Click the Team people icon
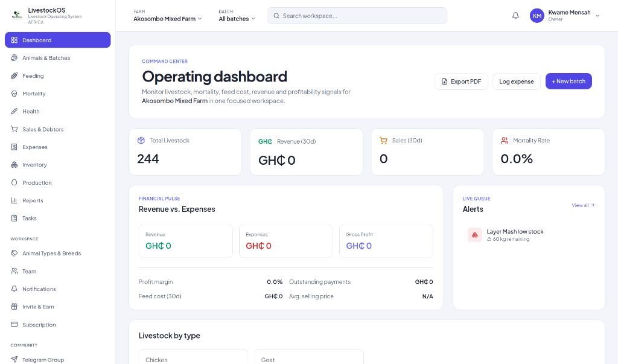 [x=14, y=271]
